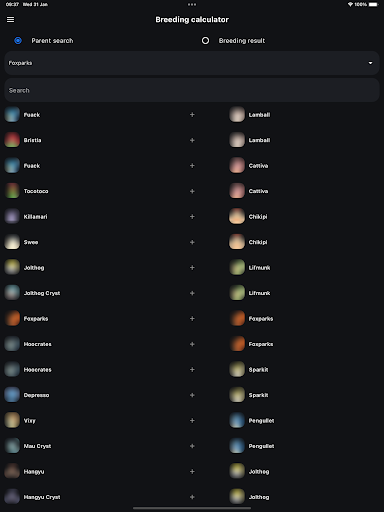Focus the Search input field

(192, 90)
